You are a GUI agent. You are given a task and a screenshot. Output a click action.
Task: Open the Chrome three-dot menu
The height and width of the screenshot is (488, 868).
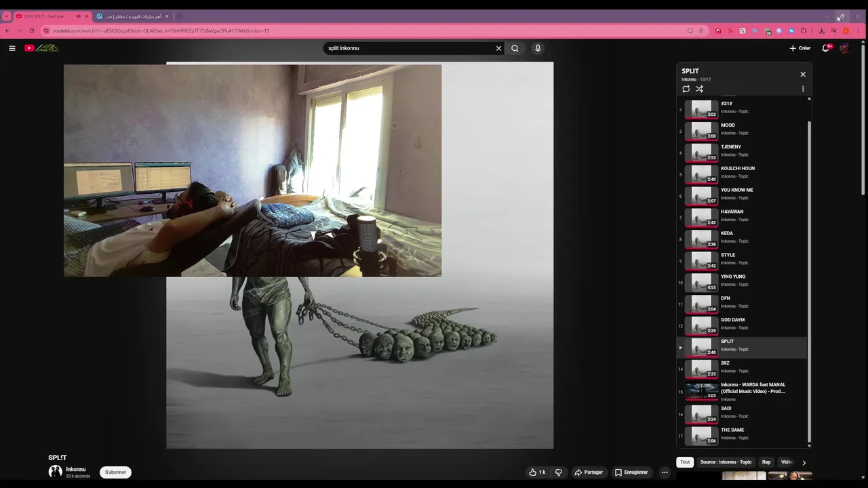pyautogui.click(x=859, y=30)
